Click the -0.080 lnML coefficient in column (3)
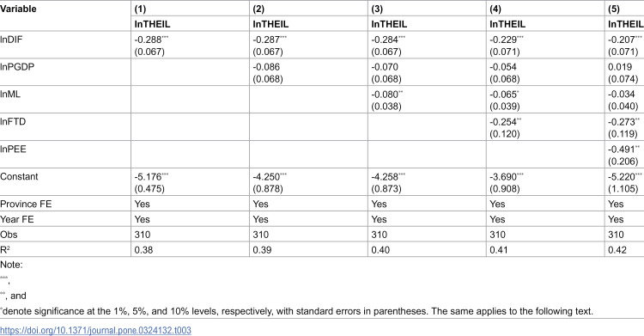Screen dimensions: 644x336 pyautogui.click(x=386, y=95)
